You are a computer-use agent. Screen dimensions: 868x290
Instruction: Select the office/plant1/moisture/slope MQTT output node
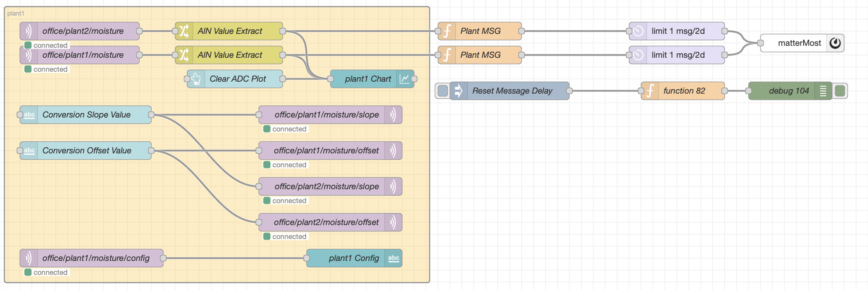tap(326, 115)
